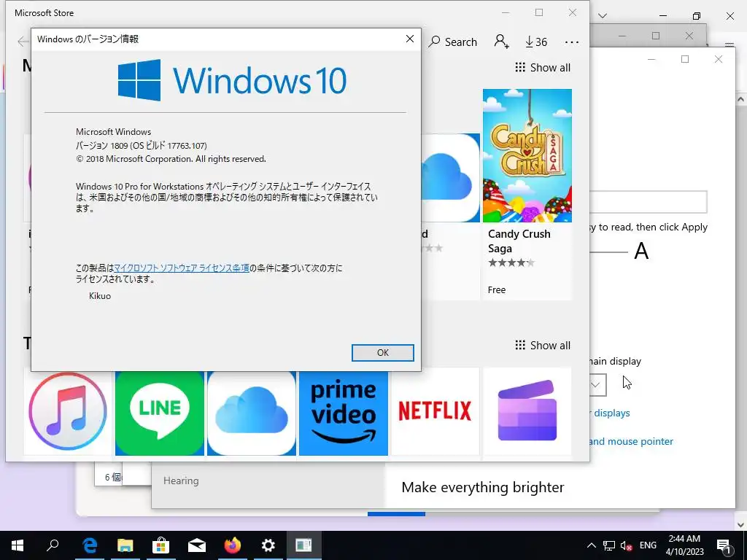Viewport: 747px width, 560px height.
Task: Click the lower Show all link in Store
Action: pyautogui.click(x=543, y=345)
